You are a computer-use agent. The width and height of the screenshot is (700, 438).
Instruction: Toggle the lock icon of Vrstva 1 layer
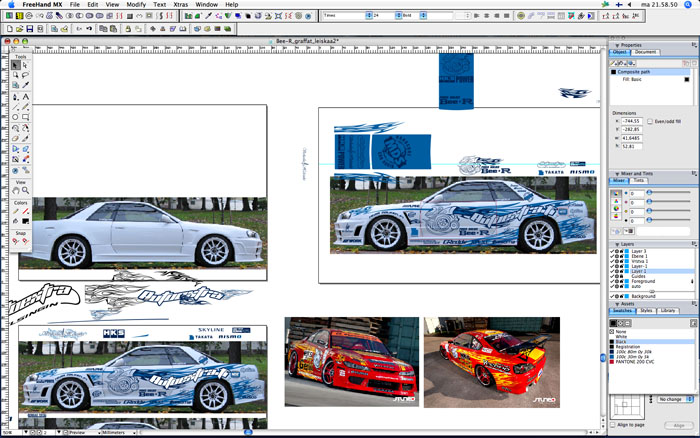(621, 261)
